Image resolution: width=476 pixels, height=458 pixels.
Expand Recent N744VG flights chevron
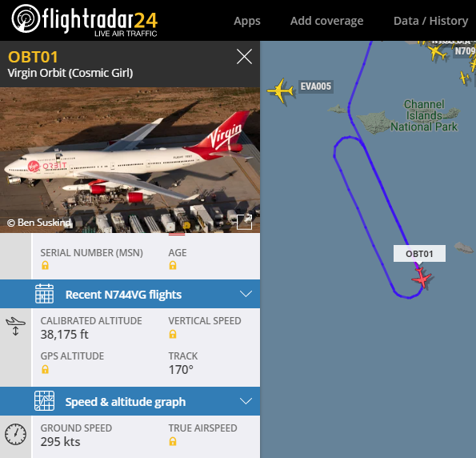click(x=246, y=294)
